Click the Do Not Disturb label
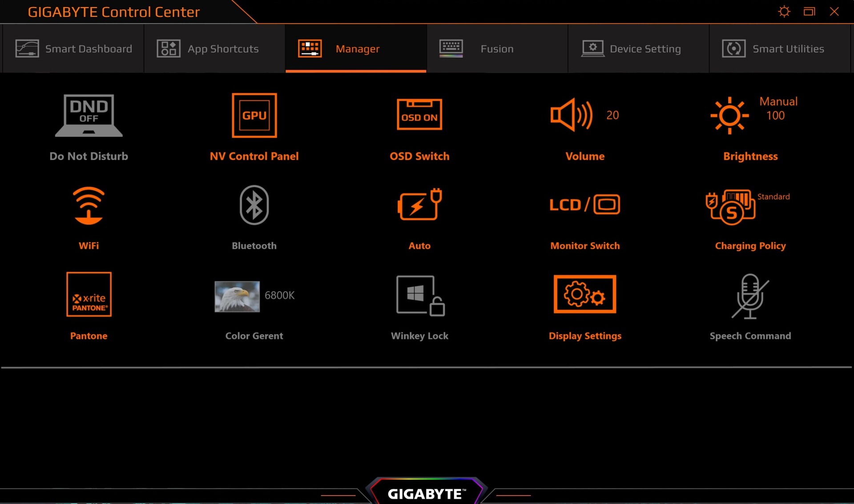Screen dimensions: 854x504 click(x=89, y=156)
